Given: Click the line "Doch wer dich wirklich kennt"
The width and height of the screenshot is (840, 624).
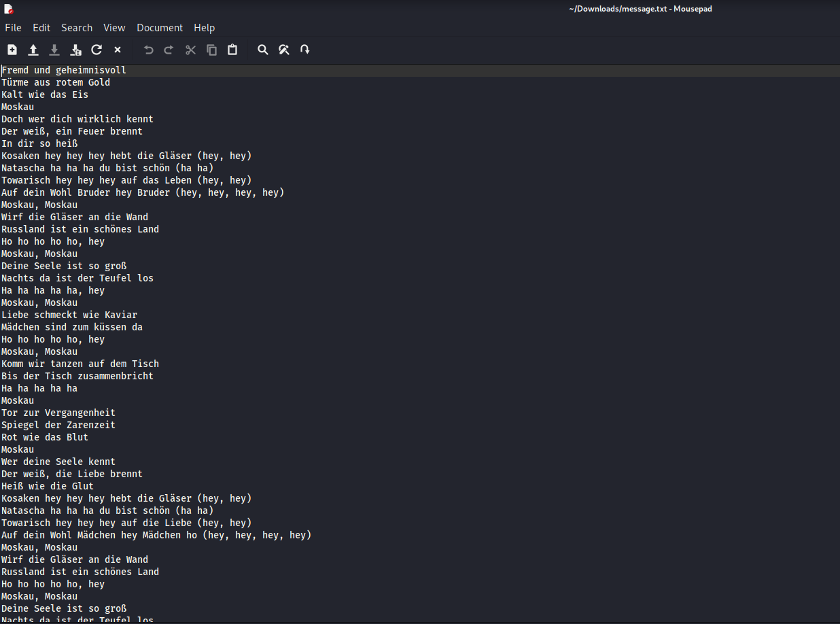Looking at the screenshot, I should tap(77, 119).
